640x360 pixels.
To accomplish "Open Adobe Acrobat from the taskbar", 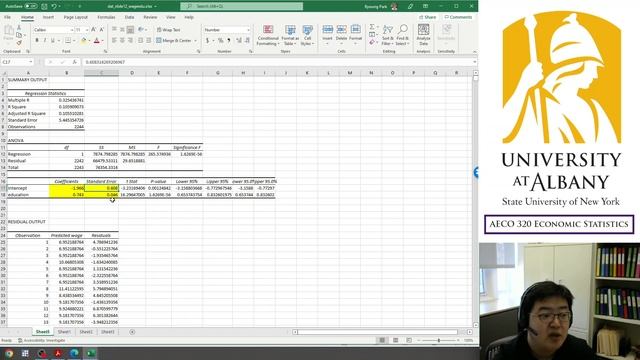I will coord(58,353).
